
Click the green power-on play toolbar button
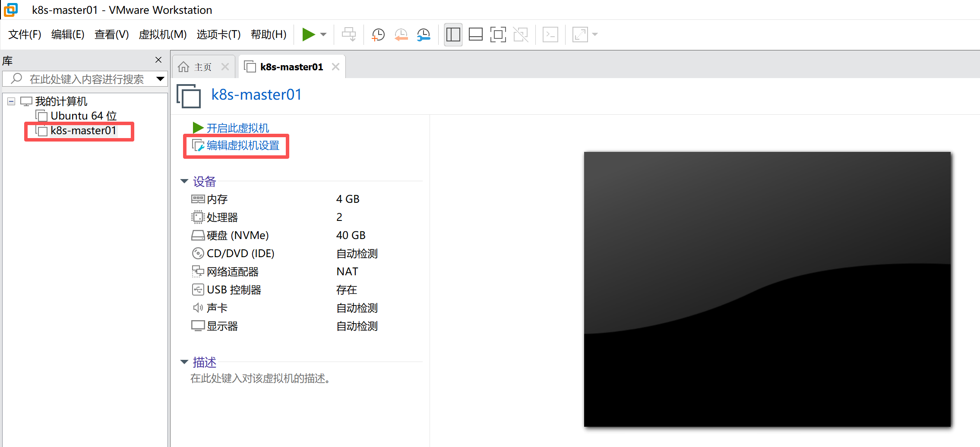click(308, 35)
